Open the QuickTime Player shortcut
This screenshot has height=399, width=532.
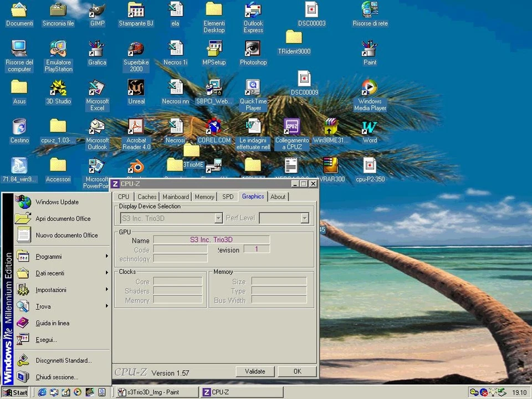[x=253, y=88]
